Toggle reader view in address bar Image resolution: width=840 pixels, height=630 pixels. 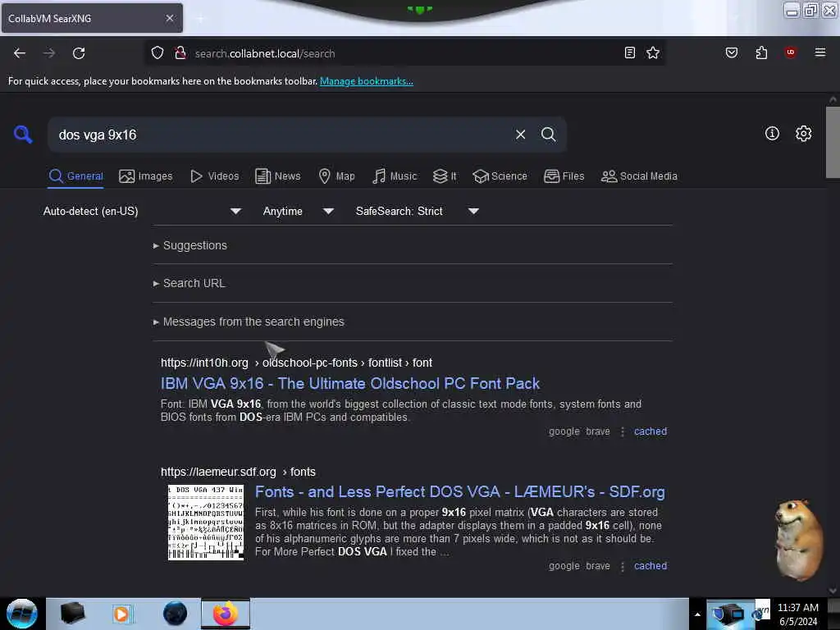point(630,53)
